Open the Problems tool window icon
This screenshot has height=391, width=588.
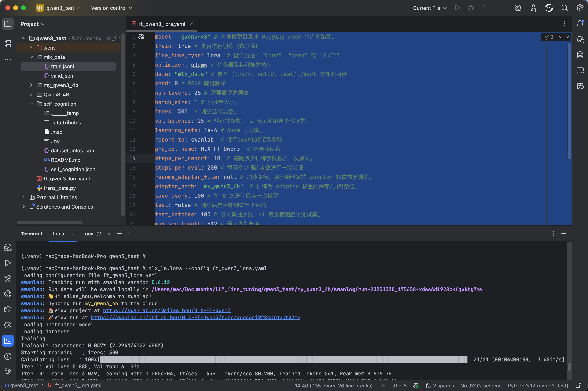click(8, 356)
